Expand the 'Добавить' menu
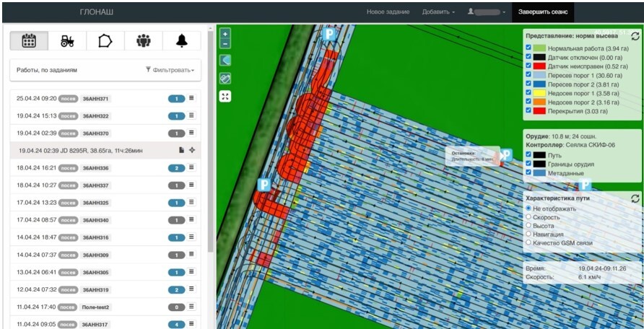 coord(438,12)
